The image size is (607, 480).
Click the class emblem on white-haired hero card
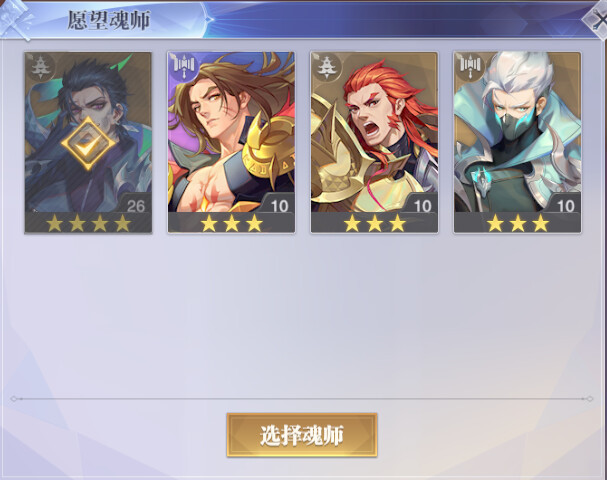pyautogui.click(x=470, y=65)
